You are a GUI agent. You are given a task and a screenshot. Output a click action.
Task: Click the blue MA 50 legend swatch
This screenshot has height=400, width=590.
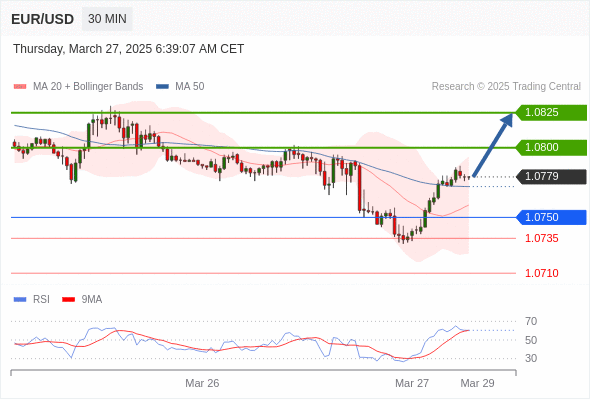point(162,87)
